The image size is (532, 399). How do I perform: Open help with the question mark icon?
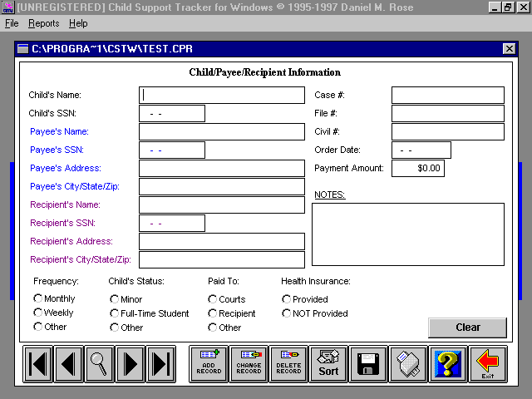[x=448, y=364]
